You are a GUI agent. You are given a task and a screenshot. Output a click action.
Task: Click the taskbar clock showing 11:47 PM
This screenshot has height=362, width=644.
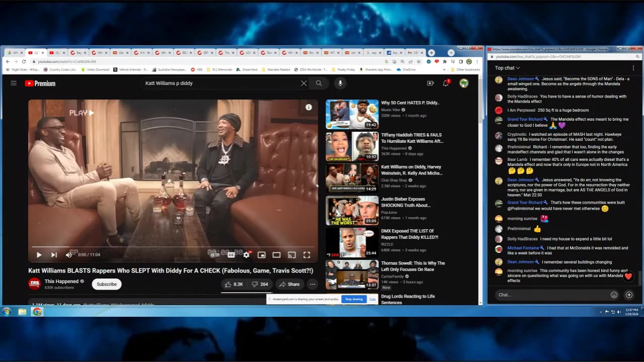click(631, 312)
